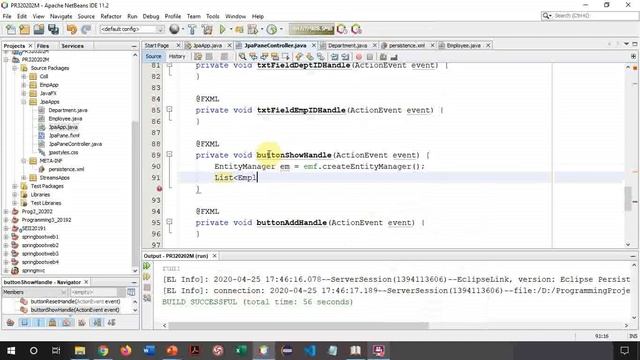Select the Source view button
Screen dimensions: 640x360
(153, 57)
